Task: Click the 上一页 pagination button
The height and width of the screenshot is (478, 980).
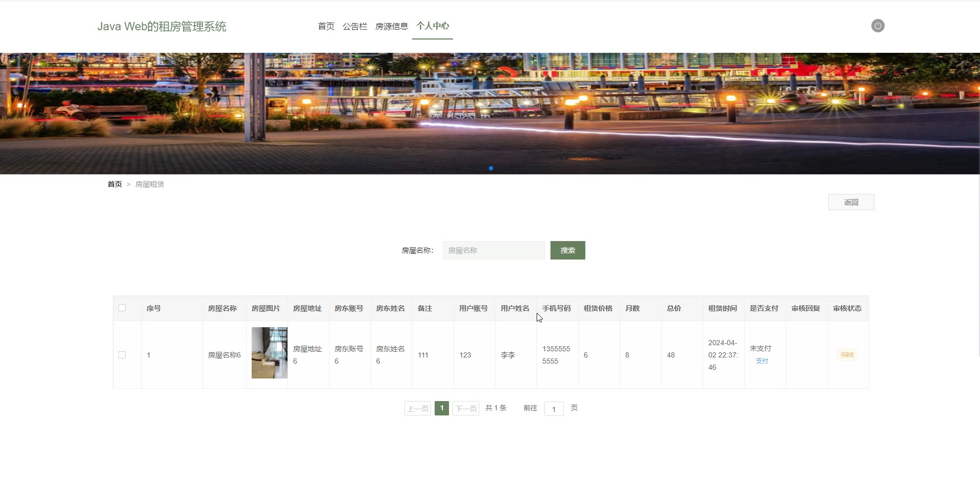Action: click(418, 408)
